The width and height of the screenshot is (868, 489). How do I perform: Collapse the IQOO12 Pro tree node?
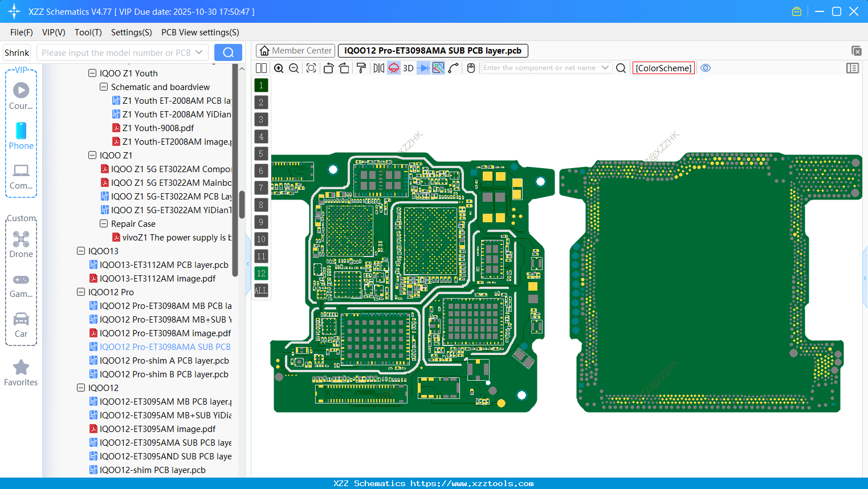(80, 292)
